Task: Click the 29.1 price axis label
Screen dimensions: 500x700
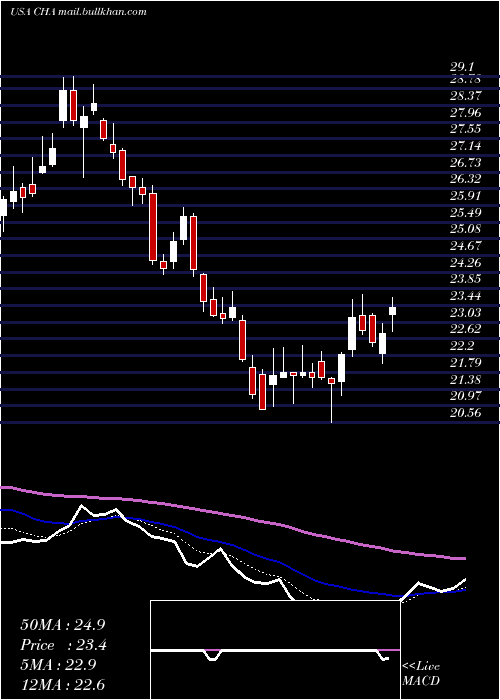Action: click(x=462, y=67)
